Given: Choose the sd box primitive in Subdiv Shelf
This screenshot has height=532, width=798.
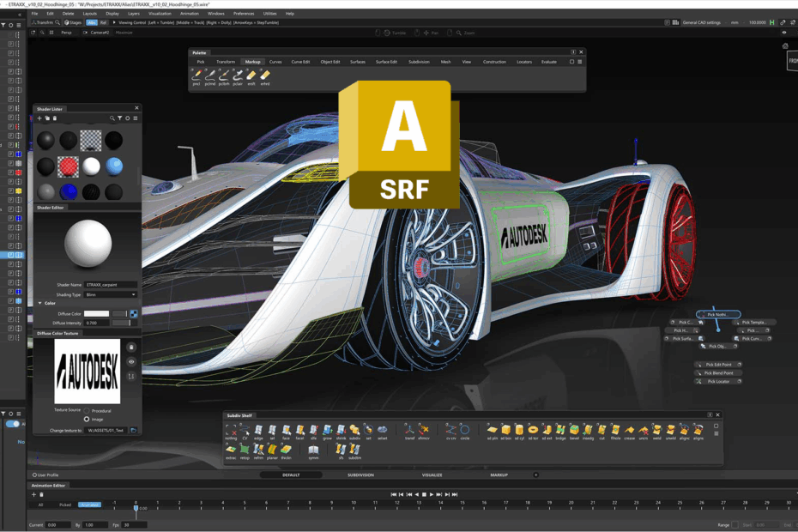Looking at the screenshot, I should click(x=505, y=429).
